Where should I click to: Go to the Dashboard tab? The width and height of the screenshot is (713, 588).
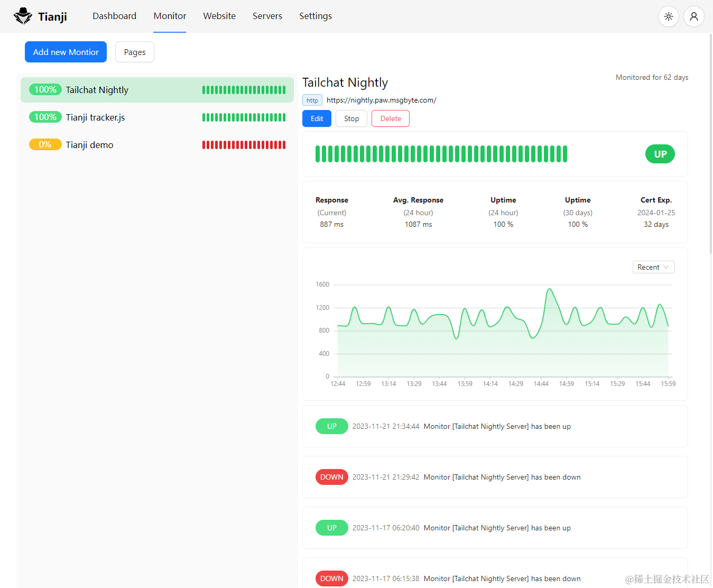(114, 16)
